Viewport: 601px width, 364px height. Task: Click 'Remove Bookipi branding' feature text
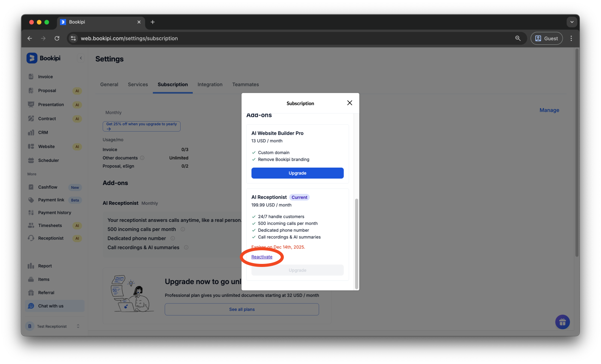click(283, 159)
